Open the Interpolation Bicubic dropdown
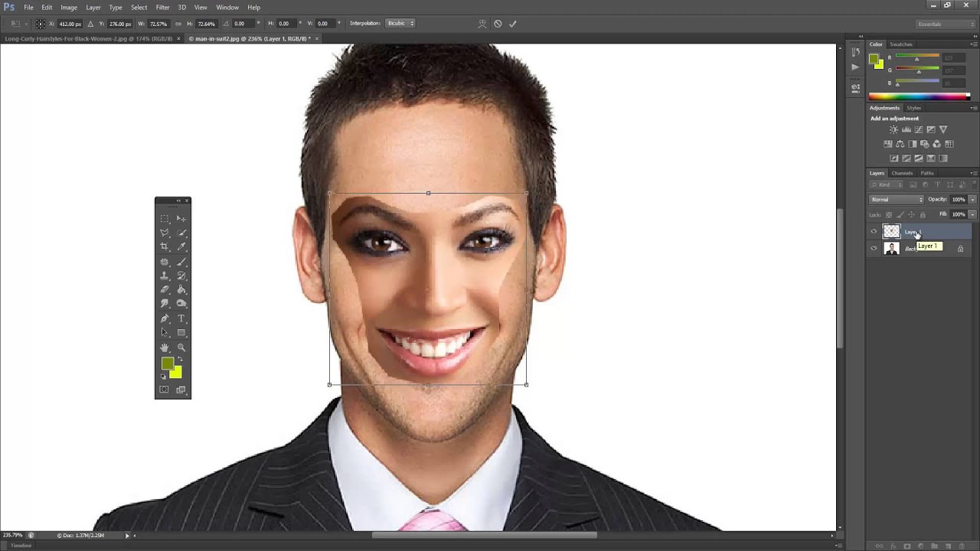 coord(400,24)
